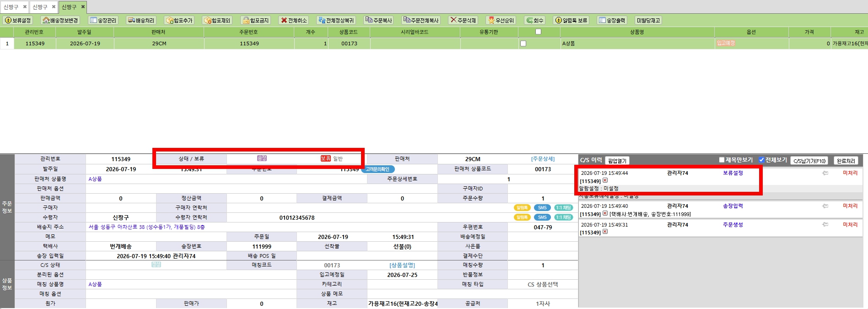Select 합포제외 in toolbar
The width and height of the screenshot is (868, 309).
[x=217, y=20]
